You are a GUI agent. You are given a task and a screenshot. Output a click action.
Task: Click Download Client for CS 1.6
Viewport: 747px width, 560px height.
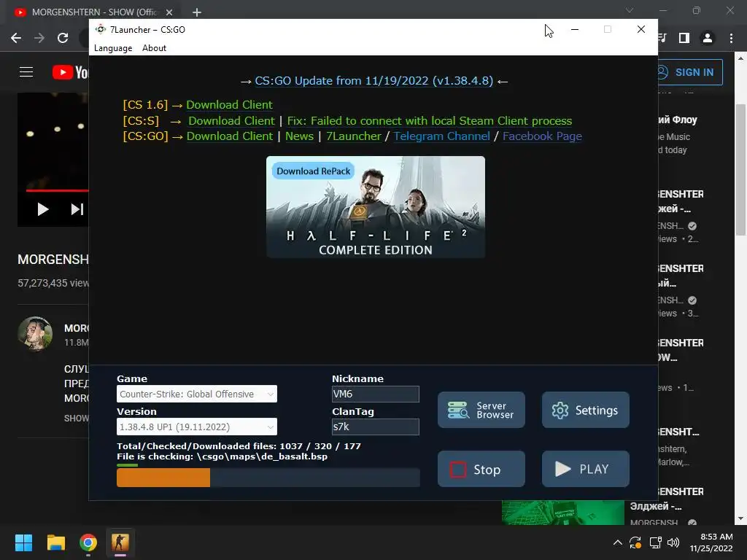[229, 105]
